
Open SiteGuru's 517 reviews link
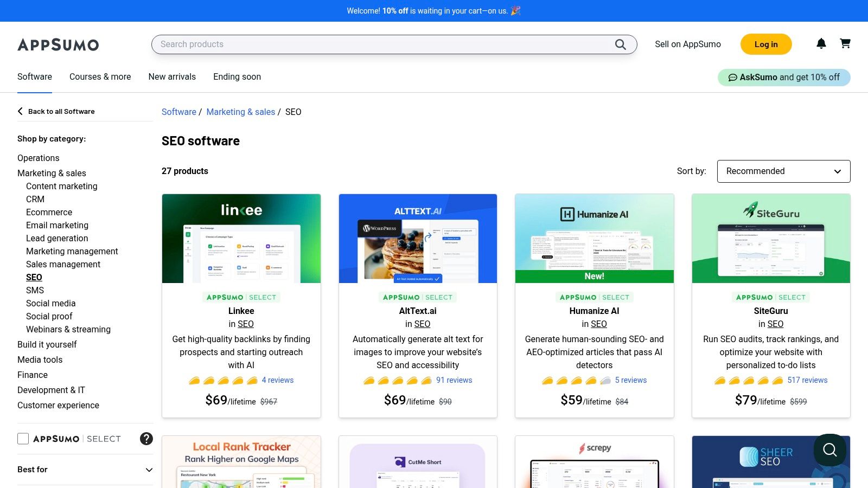click(x=808, y=381)
